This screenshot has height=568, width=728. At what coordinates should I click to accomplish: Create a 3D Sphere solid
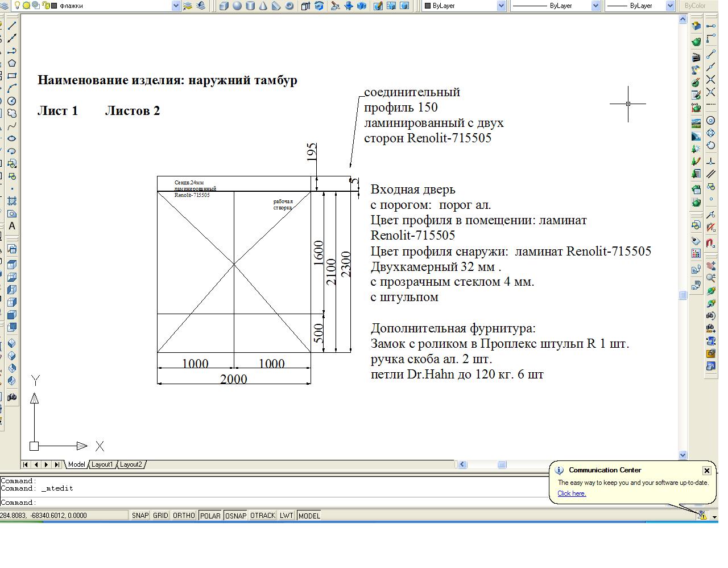click(237, 6)
